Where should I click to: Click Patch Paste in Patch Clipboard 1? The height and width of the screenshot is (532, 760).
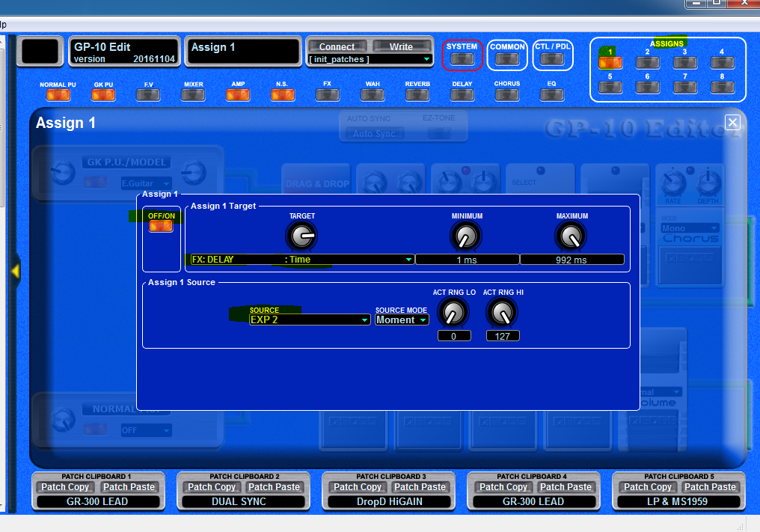(x=129, y=487)
